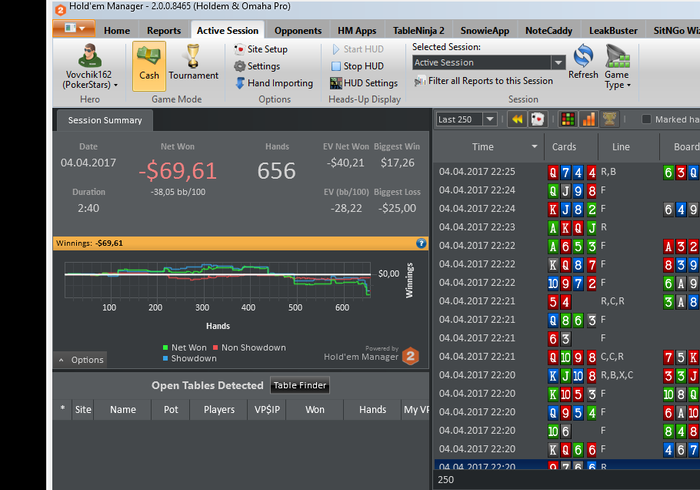The width and height of the screenshot is (700, 490).
Task: Open the Opponents ribbon tab
Action: pos(298,31)
